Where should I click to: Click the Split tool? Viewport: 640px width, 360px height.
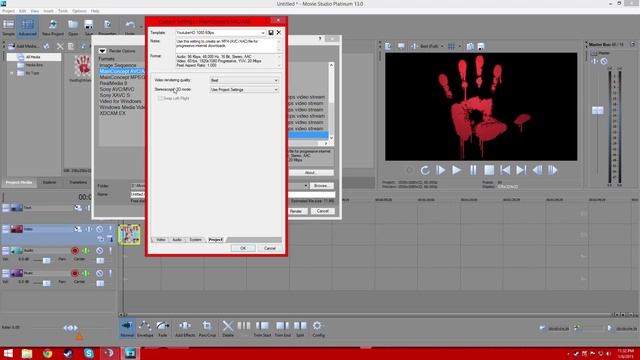pos(300,329)
